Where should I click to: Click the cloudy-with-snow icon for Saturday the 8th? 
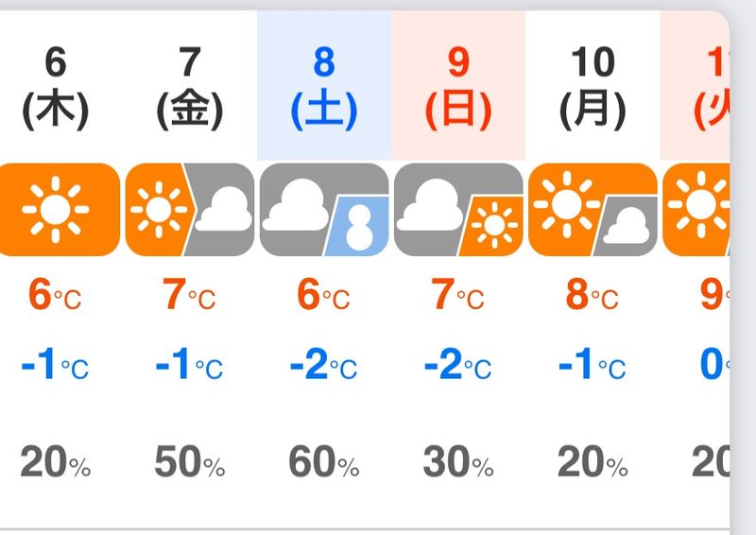click(324, 210)
